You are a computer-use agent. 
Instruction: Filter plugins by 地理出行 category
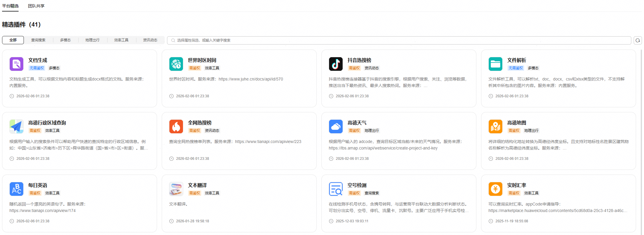(93, 40)
